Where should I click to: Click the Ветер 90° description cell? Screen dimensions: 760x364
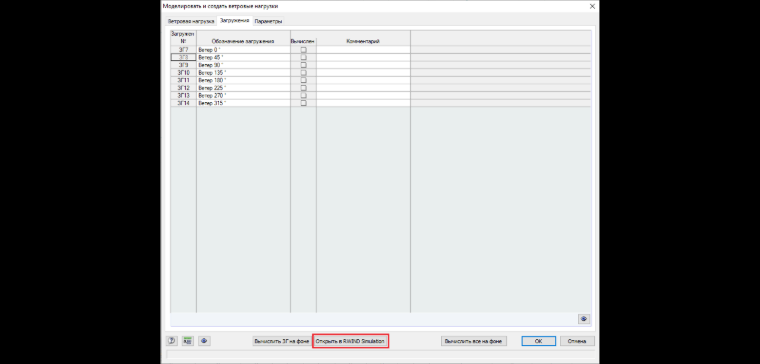(x=243, y=65)
